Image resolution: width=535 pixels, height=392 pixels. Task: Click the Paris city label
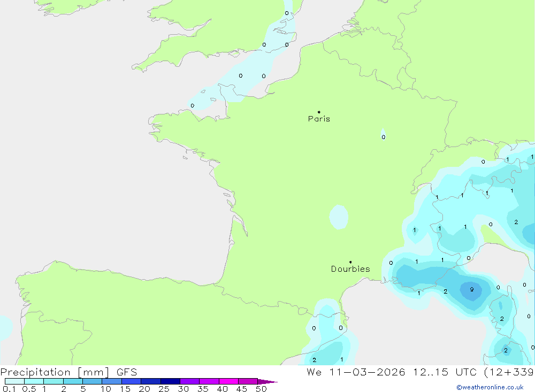click(319, 119)
